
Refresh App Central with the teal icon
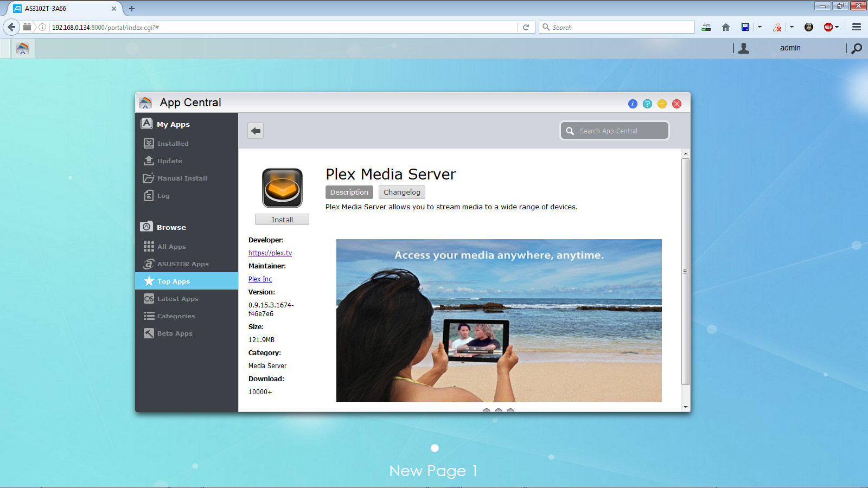coord(647,104)
